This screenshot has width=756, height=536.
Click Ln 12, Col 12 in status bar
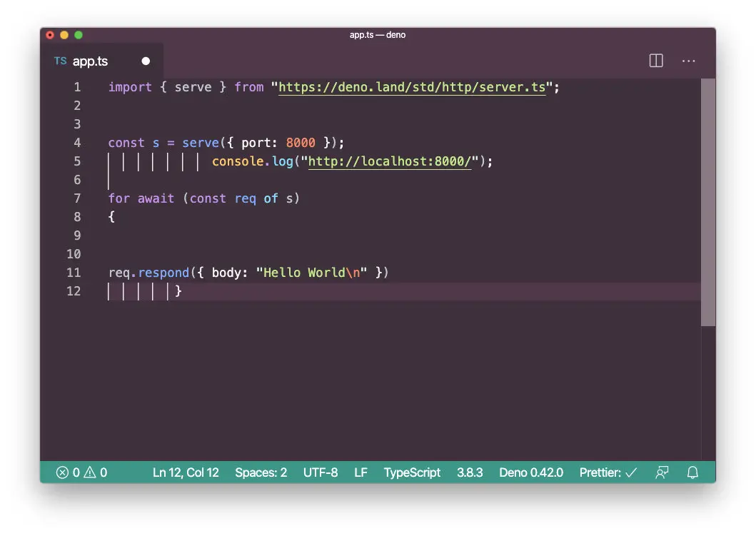coord(186,472)
